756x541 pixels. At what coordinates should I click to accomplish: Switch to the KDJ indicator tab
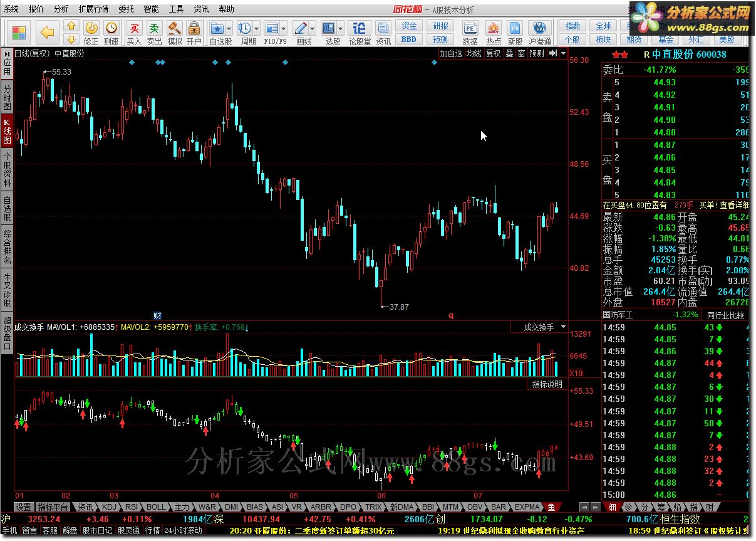pos(109,507)
